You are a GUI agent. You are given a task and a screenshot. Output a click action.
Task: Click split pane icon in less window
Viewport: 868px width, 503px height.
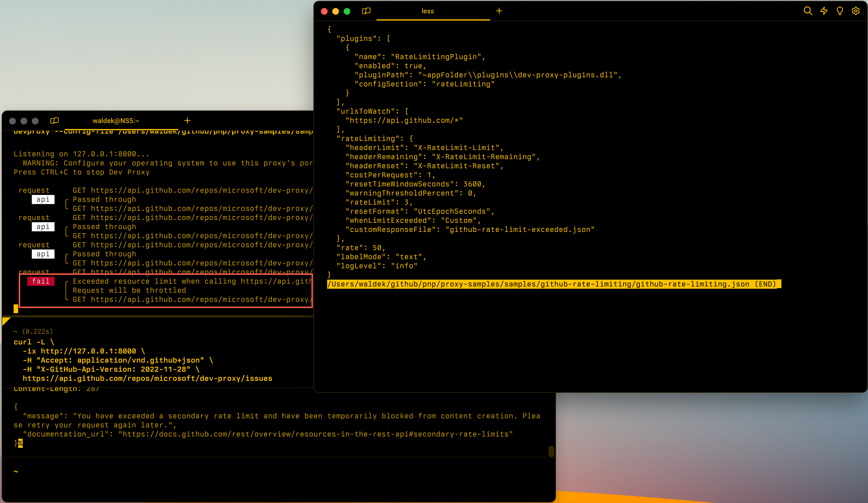(366, 11)
